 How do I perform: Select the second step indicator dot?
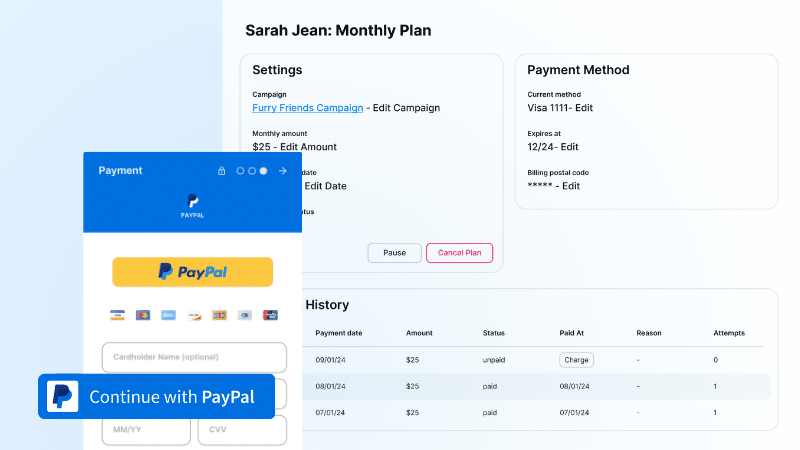click(252, 171)
